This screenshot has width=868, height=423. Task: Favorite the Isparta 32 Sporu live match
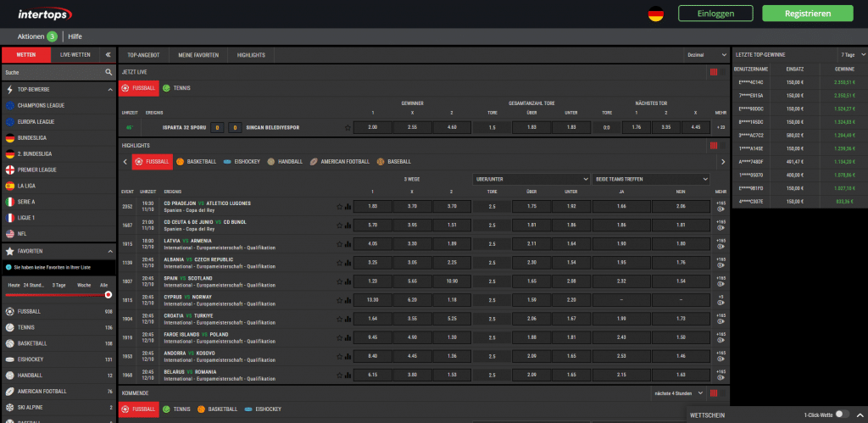click(x=348, y=128)
